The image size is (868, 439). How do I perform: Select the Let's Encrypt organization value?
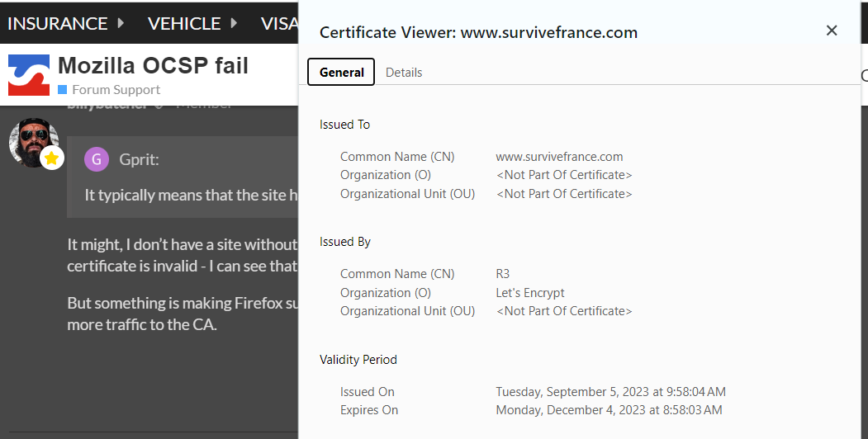point(529,292)
